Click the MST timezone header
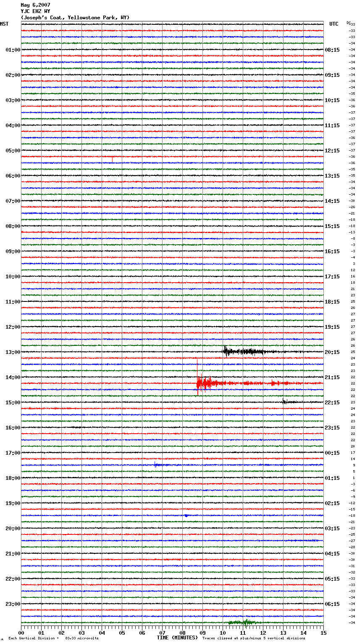 4,24
